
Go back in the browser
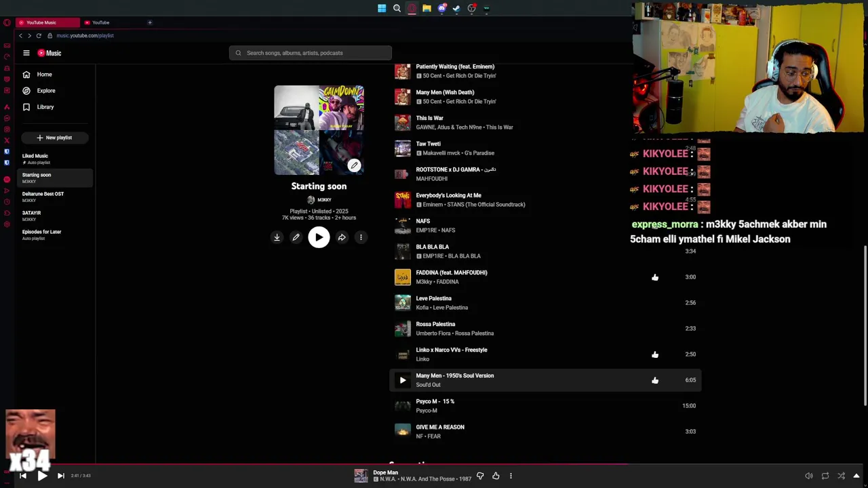point(20,35)
